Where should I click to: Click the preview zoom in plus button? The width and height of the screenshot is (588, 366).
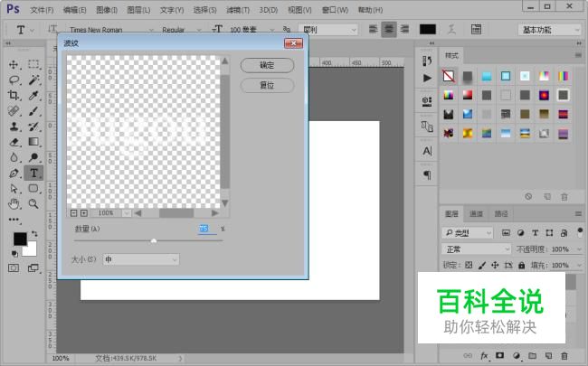[x=84, y=213]
